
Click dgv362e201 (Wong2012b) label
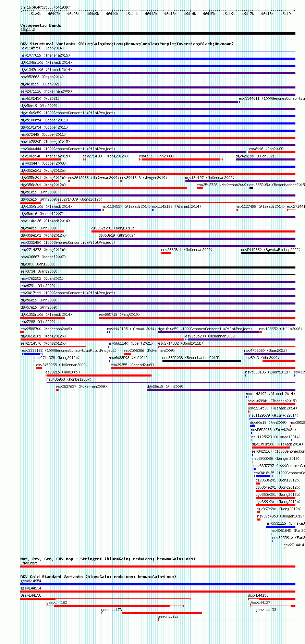click(x=114, y=228)
